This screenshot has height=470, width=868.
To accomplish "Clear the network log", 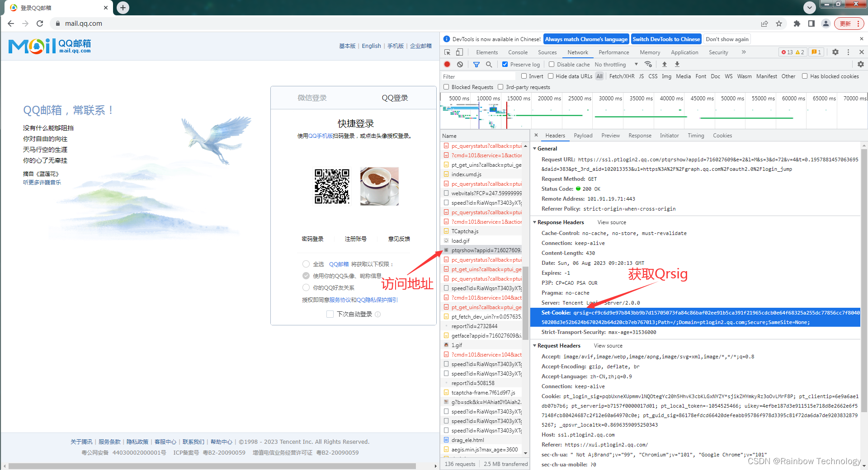I will (460, 64).
